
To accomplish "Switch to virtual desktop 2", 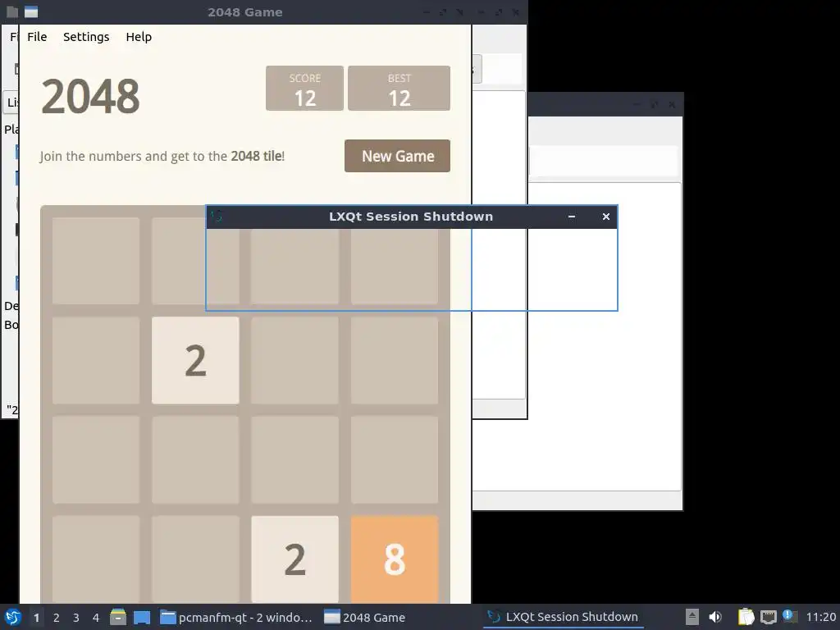I will [57, 618].
